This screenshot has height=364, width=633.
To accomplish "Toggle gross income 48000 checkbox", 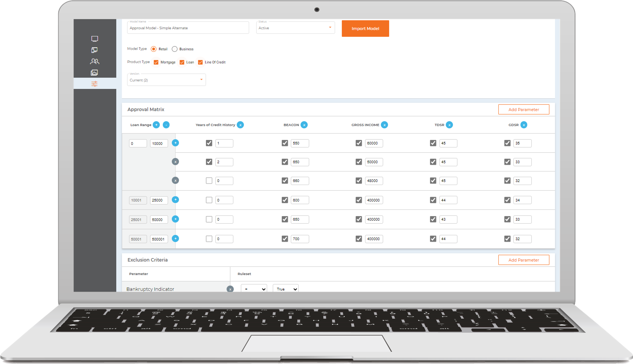I will point(359,180).
